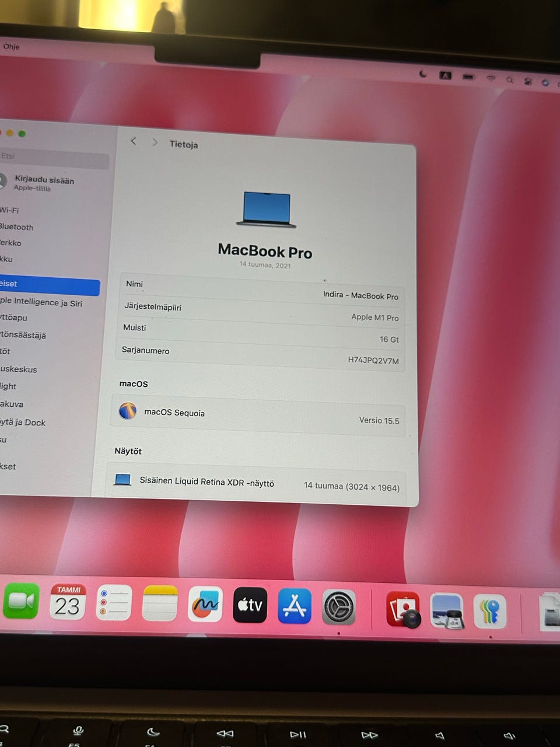Sign in via Kirjaudu sisään Apple-tilillä

[x=38, y=183]
